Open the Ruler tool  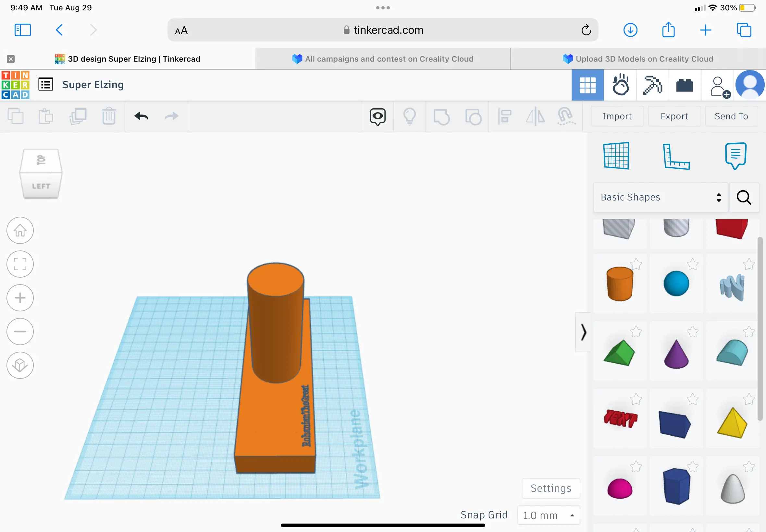coord(676,156)
